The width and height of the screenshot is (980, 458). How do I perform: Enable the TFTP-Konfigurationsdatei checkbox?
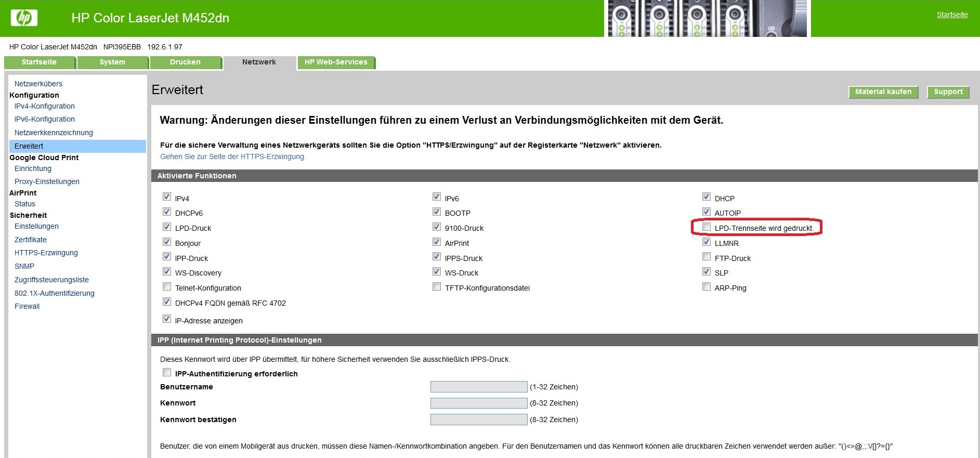pos(437,286)
